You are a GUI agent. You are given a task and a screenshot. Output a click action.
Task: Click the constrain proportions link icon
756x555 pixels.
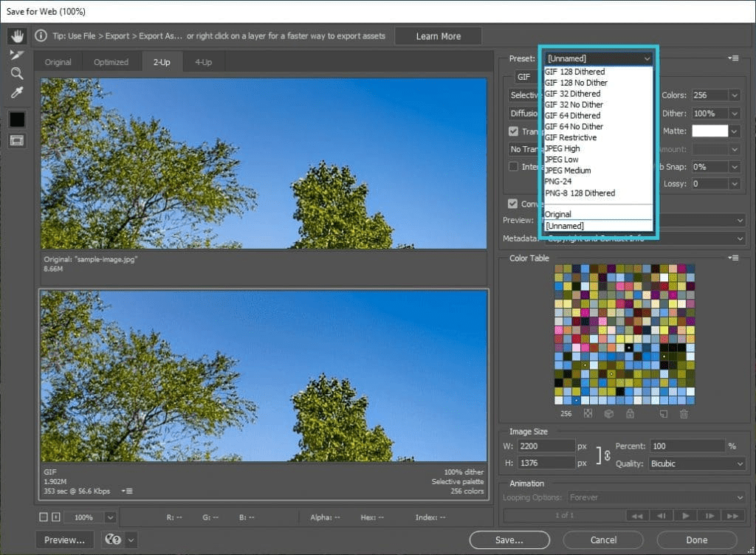click(607, 455)
